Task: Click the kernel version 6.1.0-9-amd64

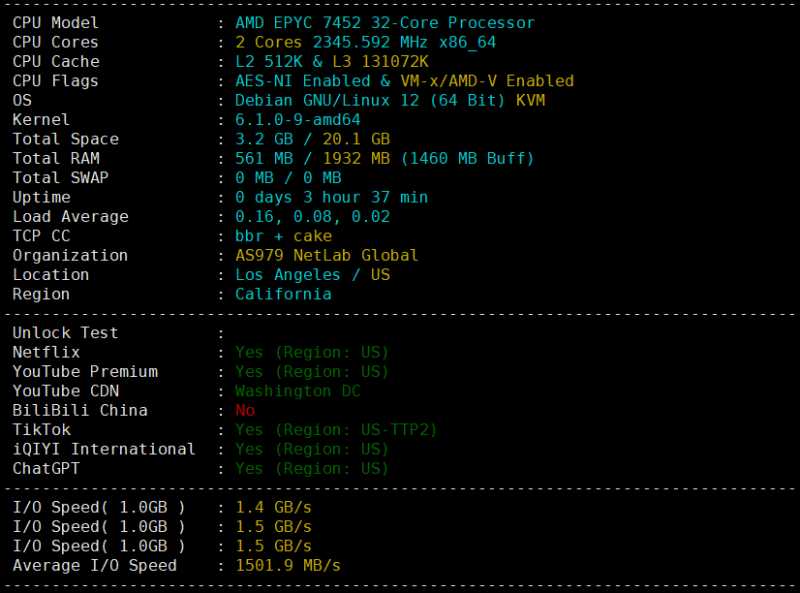Action: [297, 120]
